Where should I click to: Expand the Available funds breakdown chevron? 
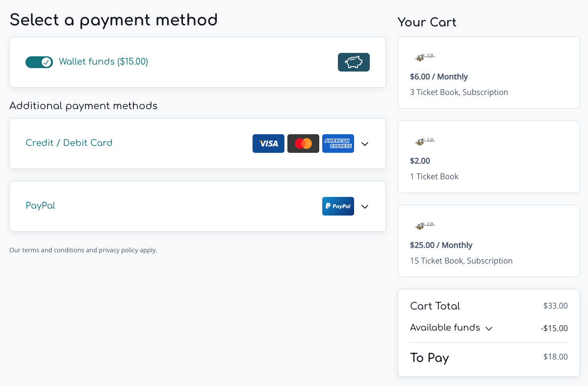[x=488, y=329]
